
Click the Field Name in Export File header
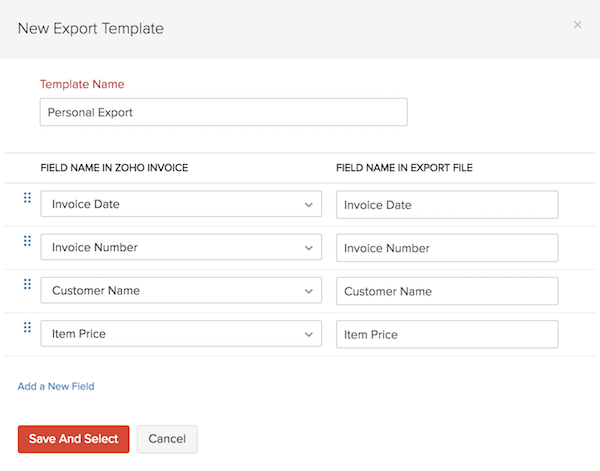point(404,168)
